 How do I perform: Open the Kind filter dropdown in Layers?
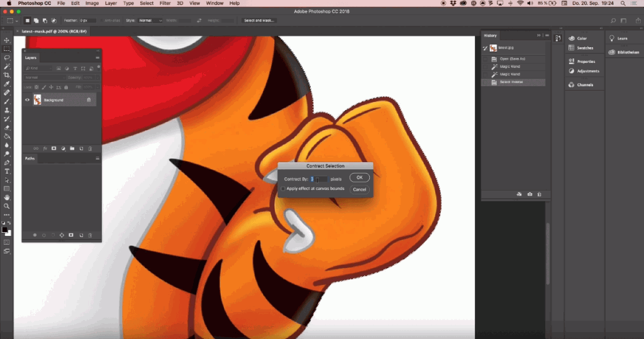click(x=38, y=68)
